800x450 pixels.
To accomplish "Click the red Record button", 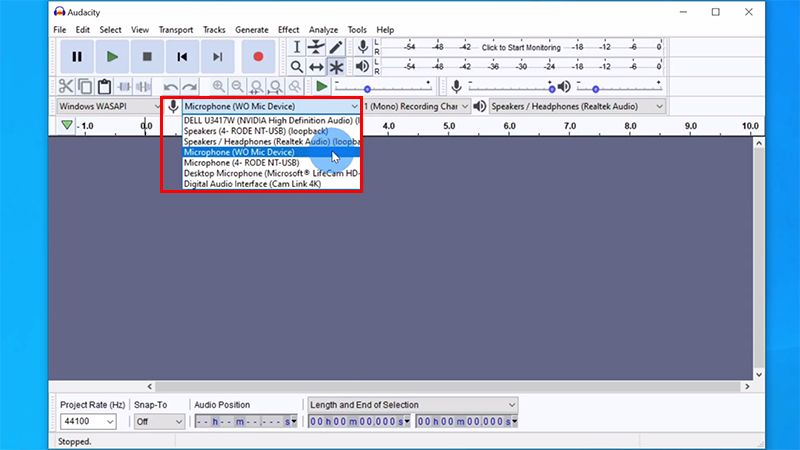I will click(257, 57).
